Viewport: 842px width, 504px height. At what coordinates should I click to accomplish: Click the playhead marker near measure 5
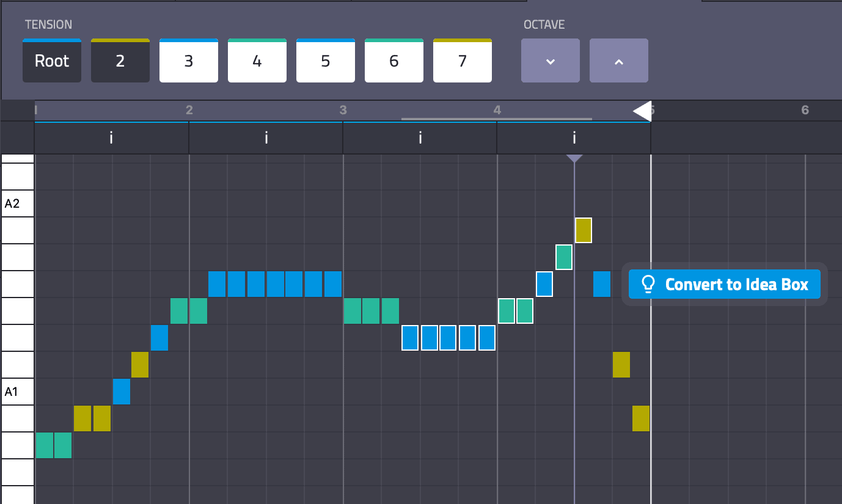(642, 111)
